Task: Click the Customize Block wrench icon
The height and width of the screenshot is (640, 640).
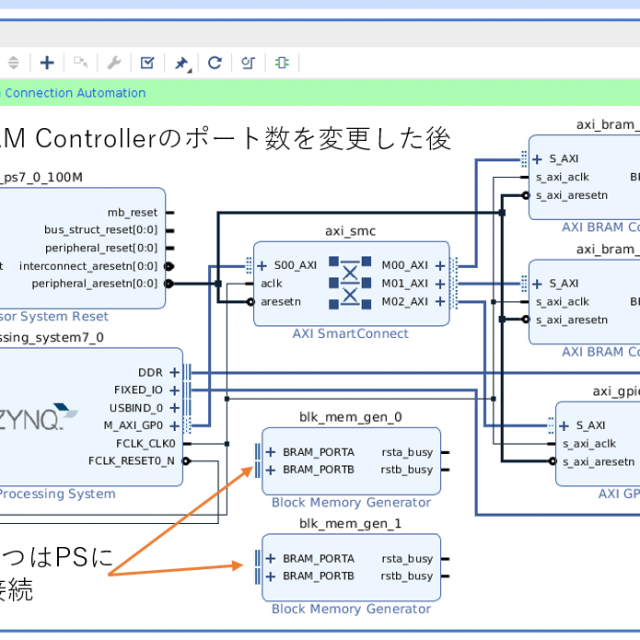Action: (114, 63)
